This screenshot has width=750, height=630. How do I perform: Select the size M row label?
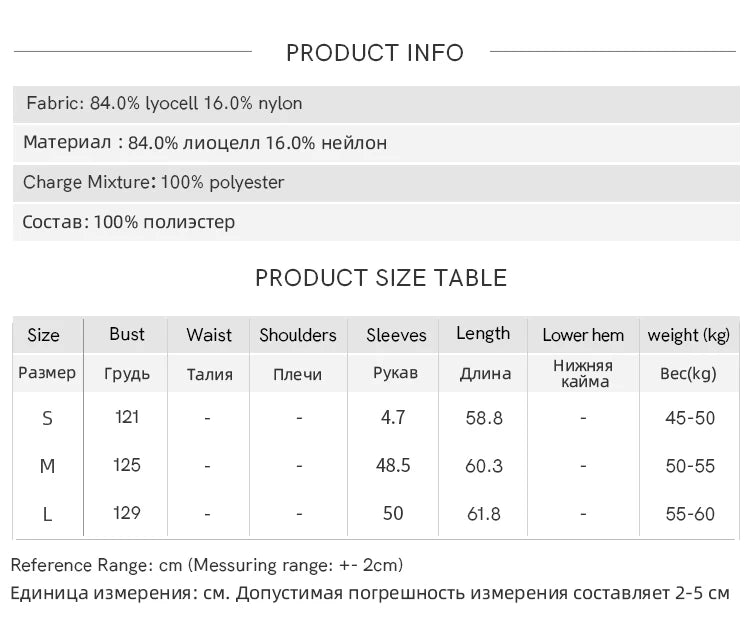click(x=47, y=466)
